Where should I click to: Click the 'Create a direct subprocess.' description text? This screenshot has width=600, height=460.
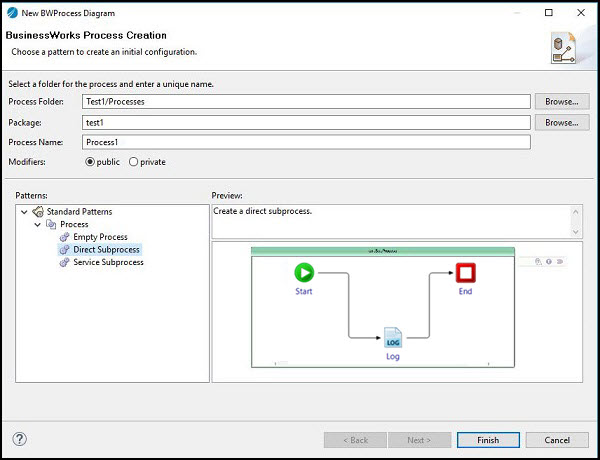coord(262,211)
